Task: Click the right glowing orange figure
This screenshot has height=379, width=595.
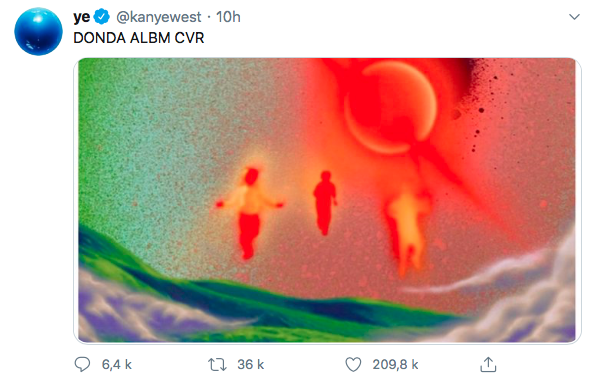Action: (408, 228)
